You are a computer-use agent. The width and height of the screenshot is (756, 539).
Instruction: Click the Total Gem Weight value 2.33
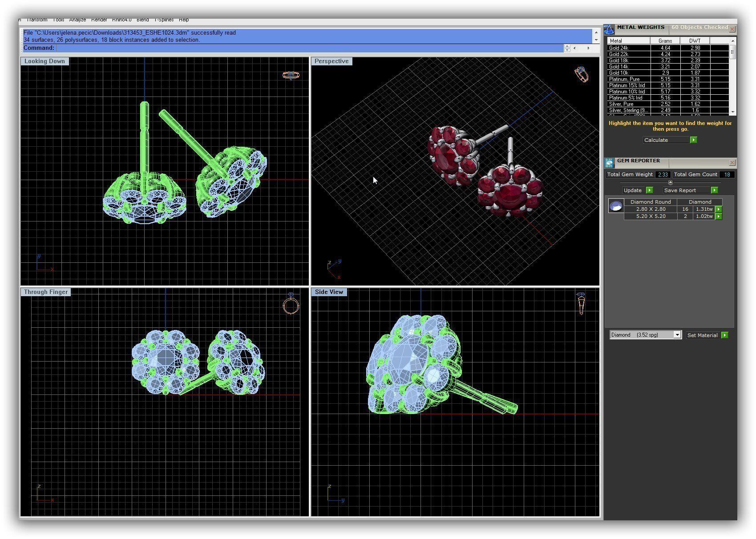click(663, 174)
